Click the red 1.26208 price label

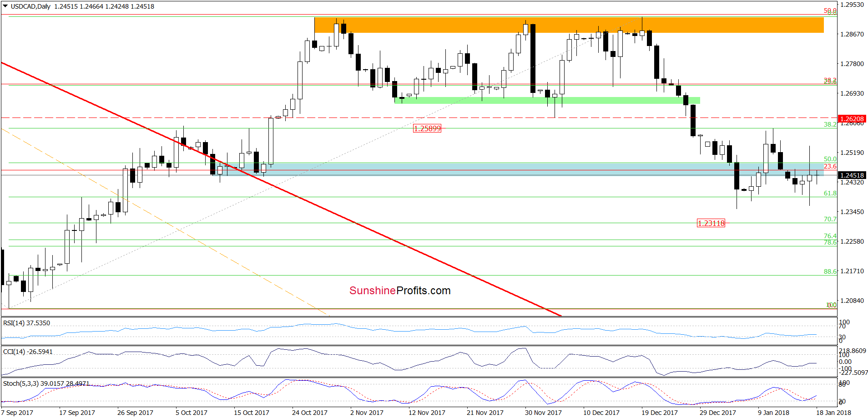coord(852,119)
